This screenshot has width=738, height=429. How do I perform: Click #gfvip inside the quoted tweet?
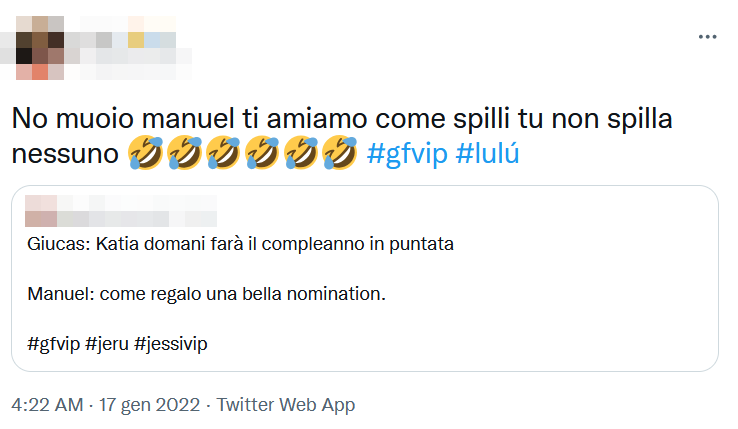tap(52, 344)
